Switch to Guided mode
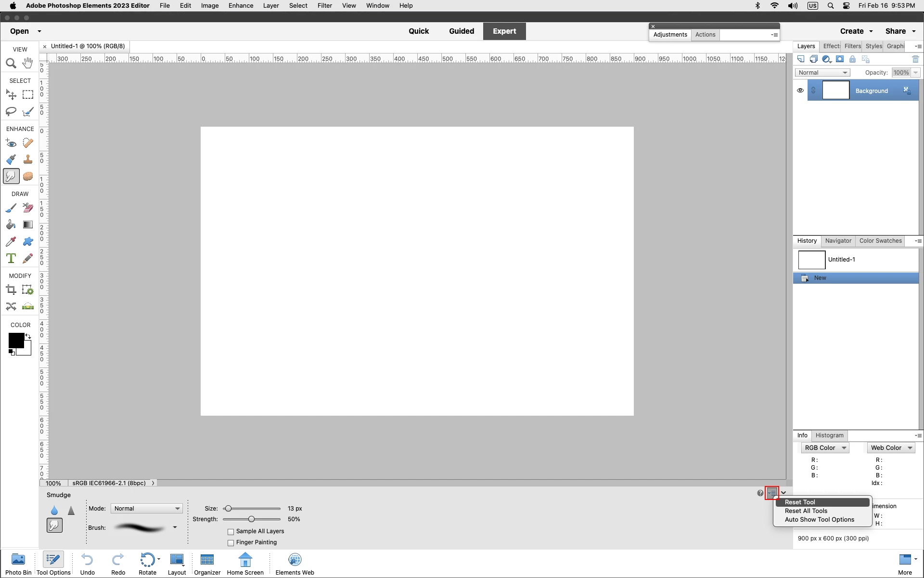Screen dimensions: 924x578 tap(462, 31)
